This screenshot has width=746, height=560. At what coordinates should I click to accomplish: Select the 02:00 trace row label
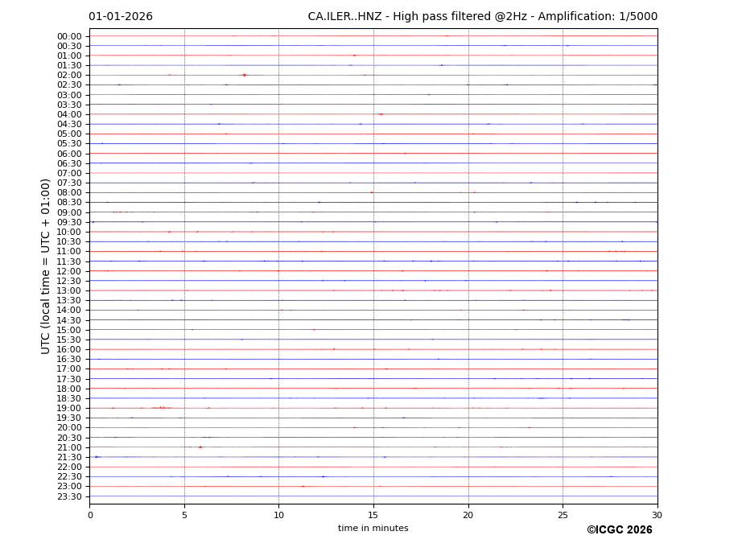tap(69, 75)
